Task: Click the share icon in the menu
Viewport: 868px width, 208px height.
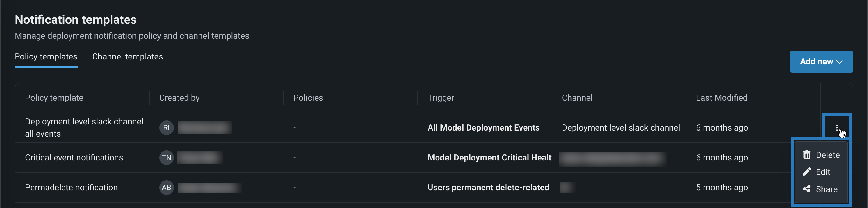Action: [x=806, y=189]
